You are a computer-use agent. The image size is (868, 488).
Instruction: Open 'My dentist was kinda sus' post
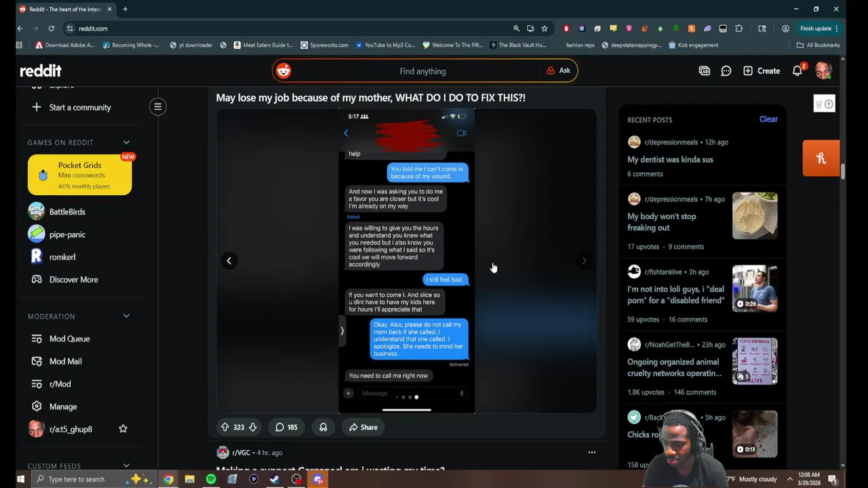(670, 159)
